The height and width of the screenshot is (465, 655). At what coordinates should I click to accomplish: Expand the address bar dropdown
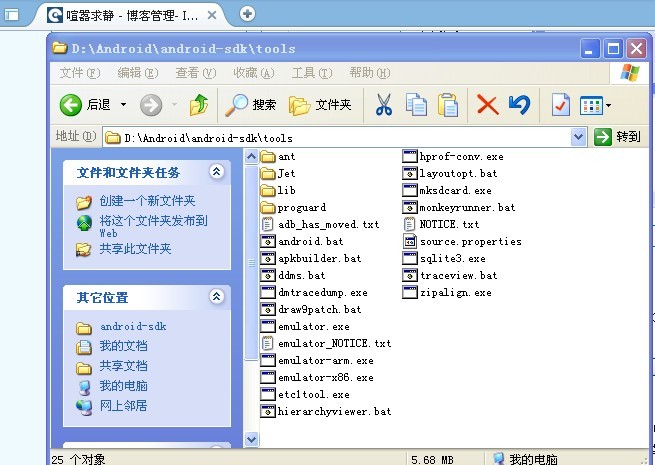579,137
